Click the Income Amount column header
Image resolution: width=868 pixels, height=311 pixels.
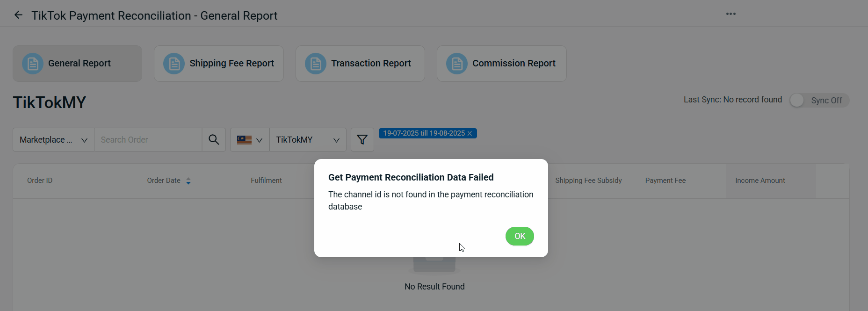760,181
